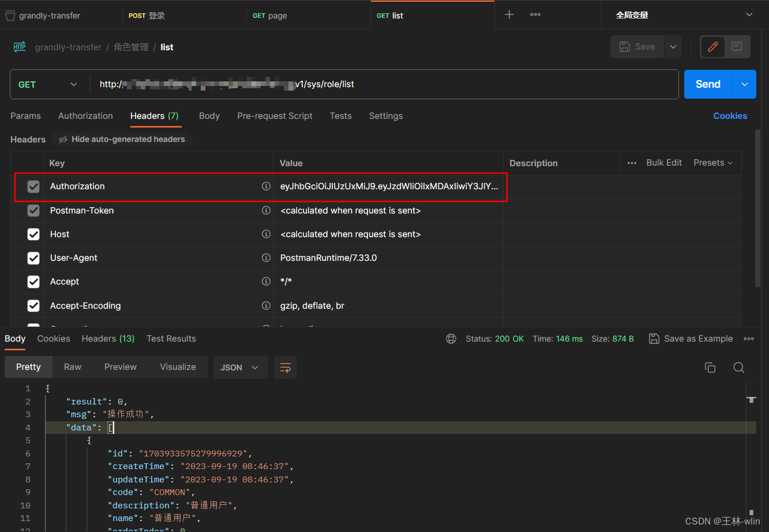
Task: Open the Params tab
Action: pos(25,116)
